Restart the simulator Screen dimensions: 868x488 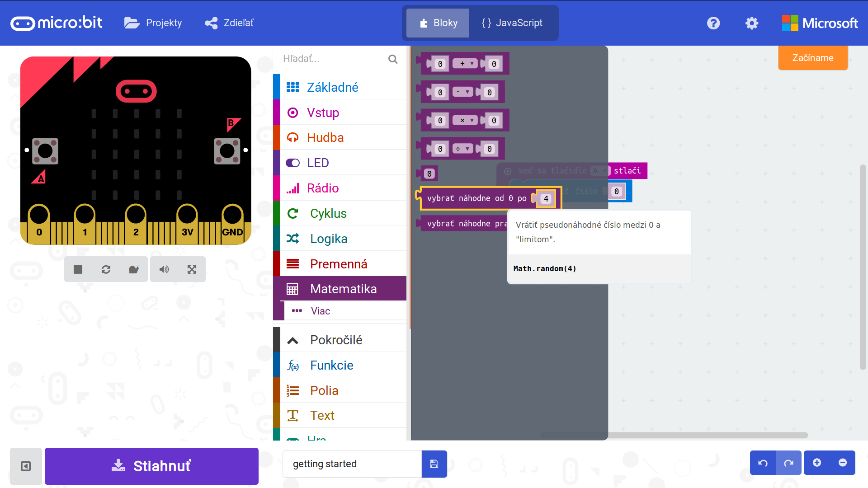(x=106, y=270)
